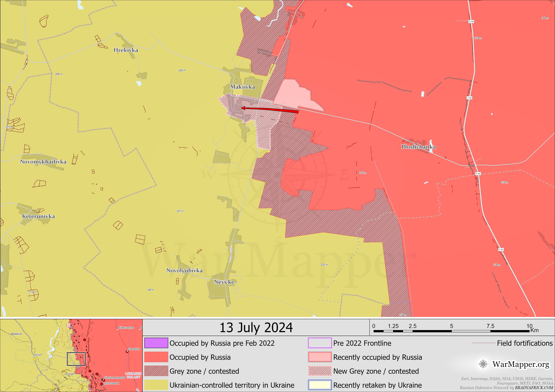Click the purple pre Feb 2022 swatch
The image size is (555, 392).
tap(156, 343)
